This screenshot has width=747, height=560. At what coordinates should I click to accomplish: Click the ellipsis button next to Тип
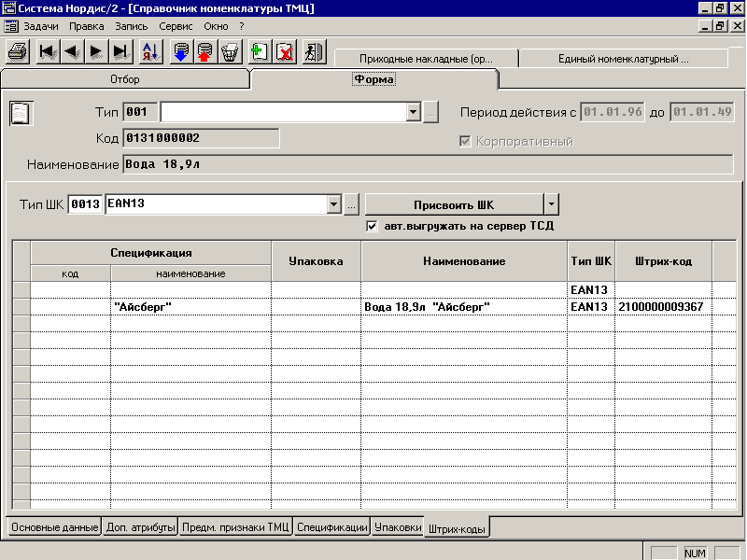[x=430, y=112]
